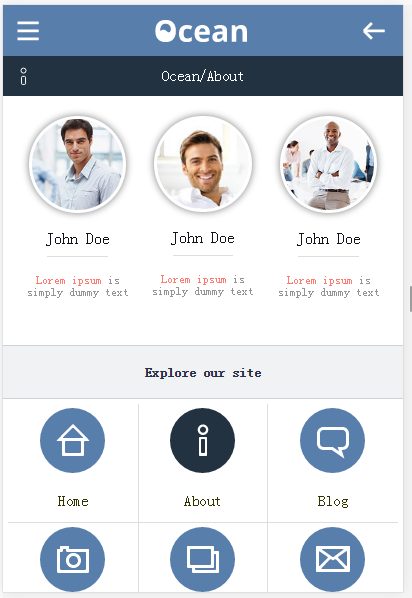Select the dark About info circle icon
This screenshot has width=412, height=598.
[203, 440]
